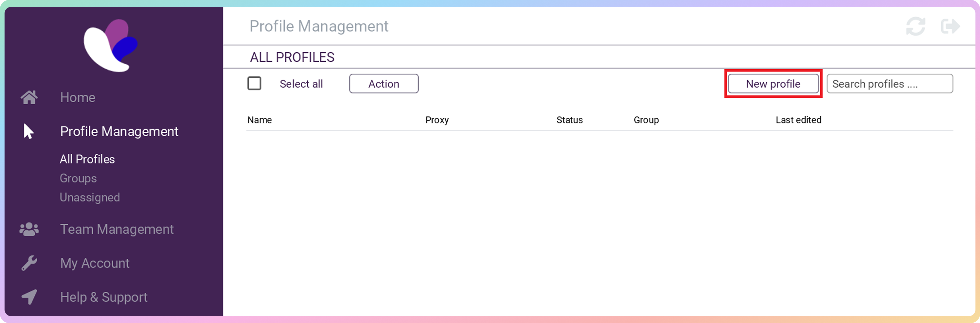Screen dimensions: 980x323
Task: Click the Home house icon
Action: click(x=29, y=98)
